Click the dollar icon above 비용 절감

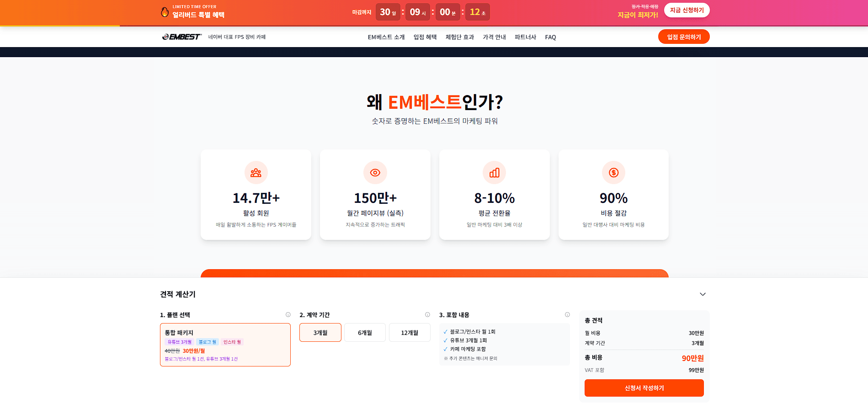[613, 173]
